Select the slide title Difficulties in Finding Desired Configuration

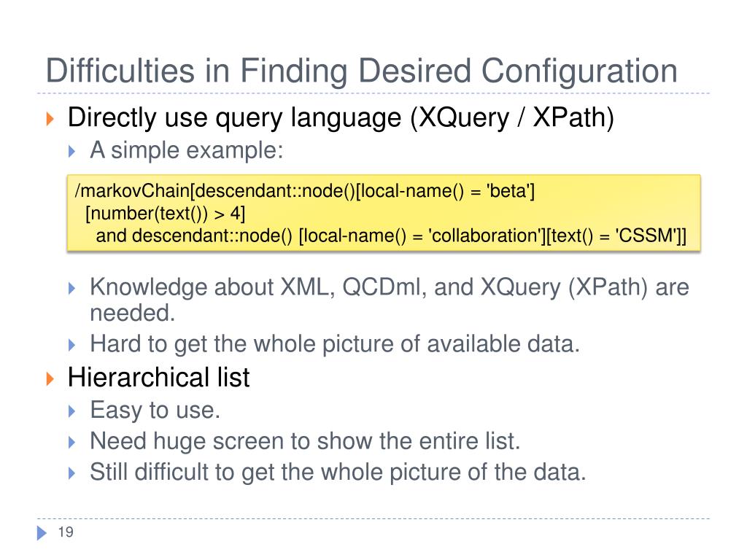click(361, 71)
